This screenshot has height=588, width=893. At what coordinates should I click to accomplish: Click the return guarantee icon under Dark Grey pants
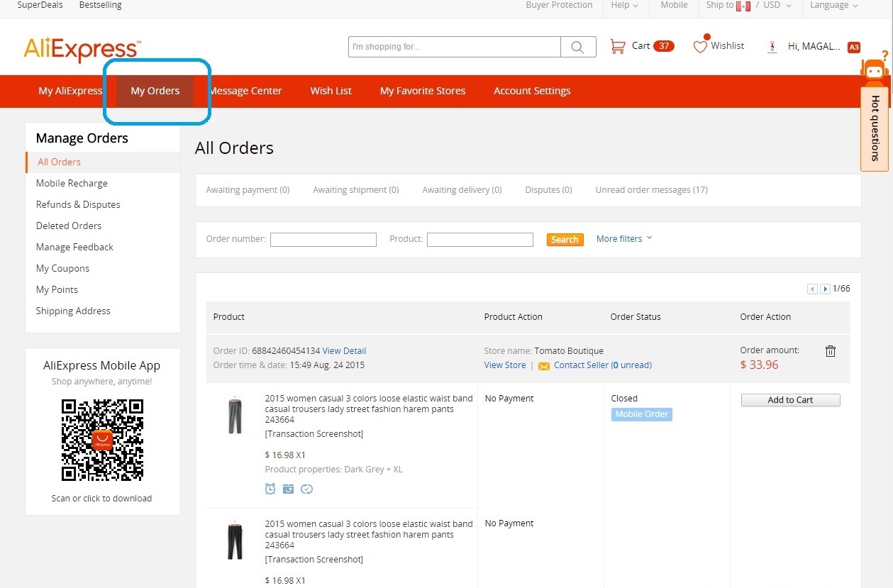pyautogui.click(x=288, y=489)
